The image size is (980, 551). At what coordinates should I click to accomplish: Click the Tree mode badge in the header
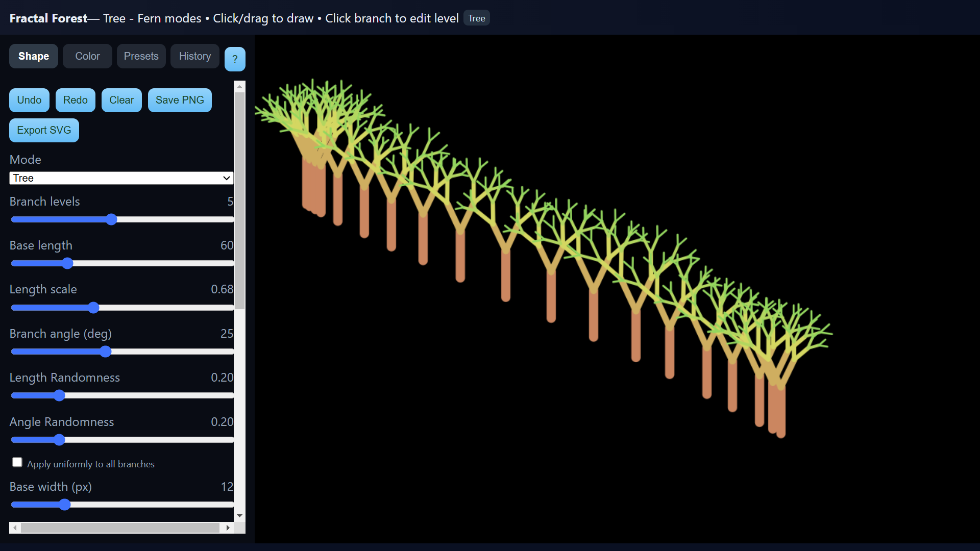point(476,18)
